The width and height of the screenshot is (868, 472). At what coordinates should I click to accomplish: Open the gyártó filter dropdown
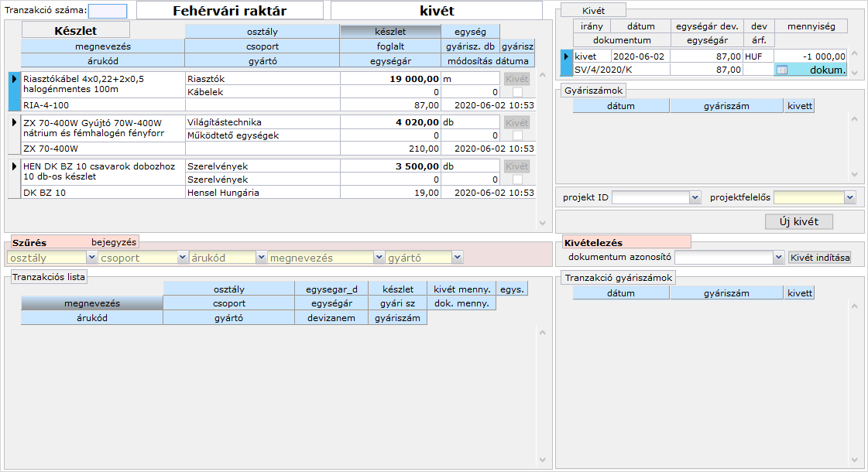click(458, 258)
